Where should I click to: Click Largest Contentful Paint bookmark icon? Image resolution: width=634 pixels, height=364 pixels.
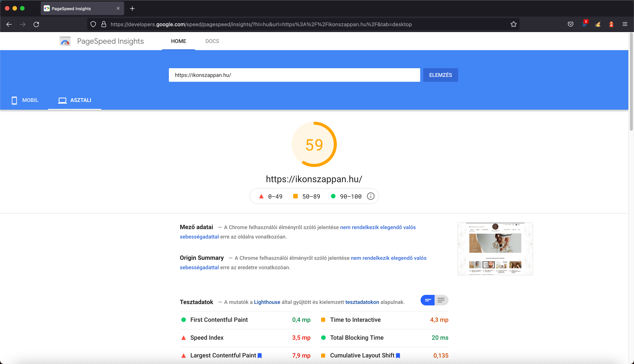pyautogui.click(x=260, y=356)
